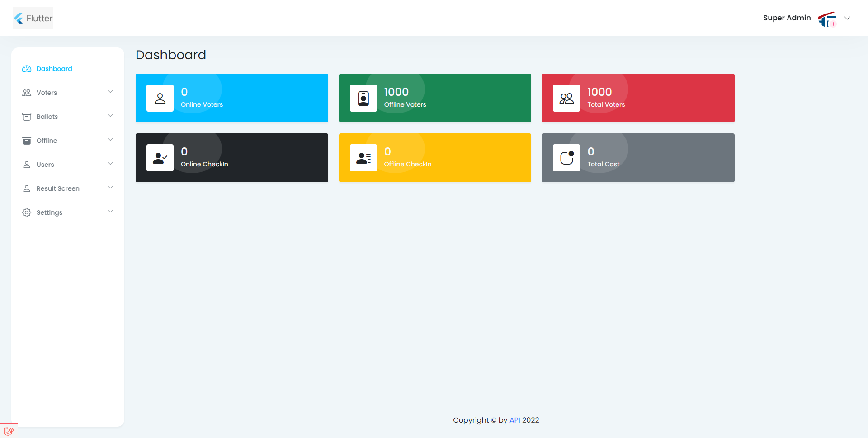
Task: Click the Settings gear icon in sidebar
Action: click(x=27, y=212)
